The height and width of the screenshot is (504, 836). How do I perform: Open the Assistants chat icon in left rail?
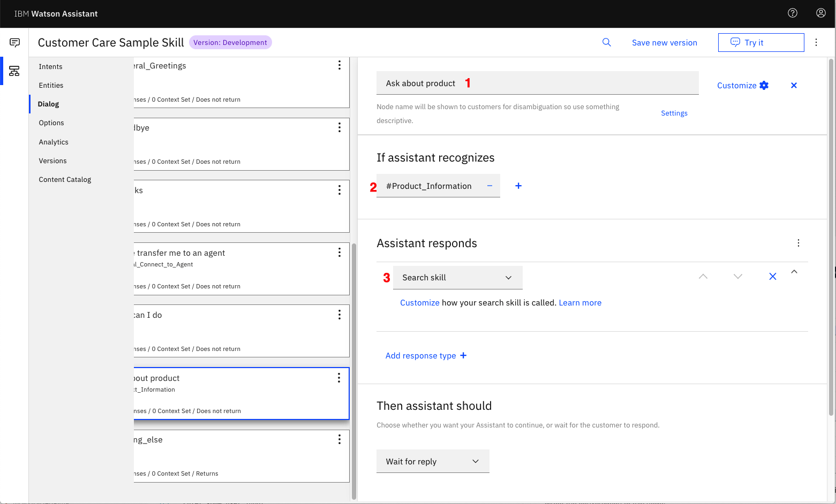14,43
